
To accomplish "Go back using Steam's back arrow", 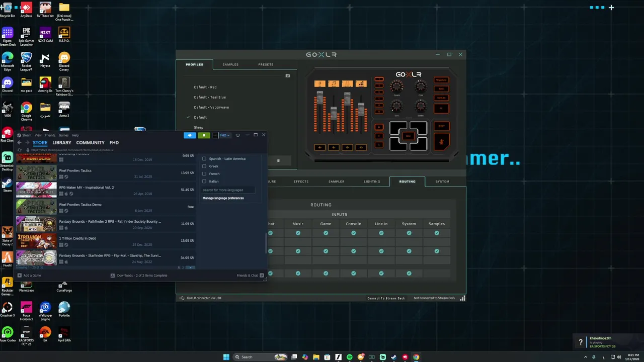I will coord(20,143).
